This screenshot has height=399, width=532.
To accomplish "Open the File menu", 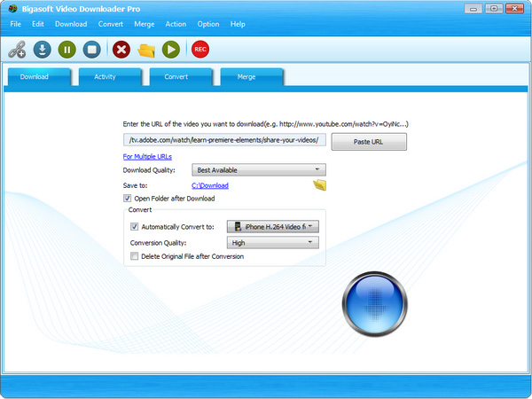I will click(x=16, y=24).
